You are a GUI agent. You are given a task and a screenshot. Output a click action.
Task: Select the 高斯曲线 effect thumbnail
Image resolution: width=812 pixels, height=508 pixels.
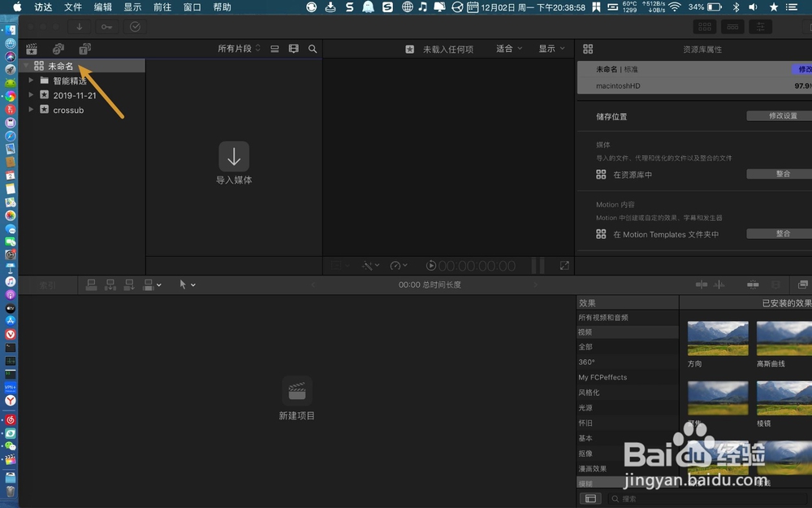click(x=782, y=337)
